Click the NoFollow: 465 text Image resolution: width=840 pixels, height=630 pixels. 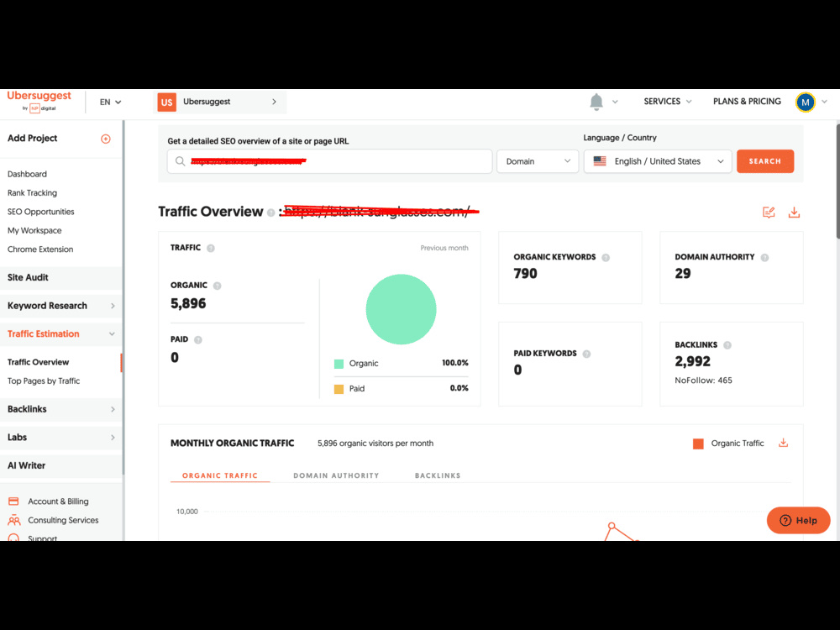(x=703, y=381)
